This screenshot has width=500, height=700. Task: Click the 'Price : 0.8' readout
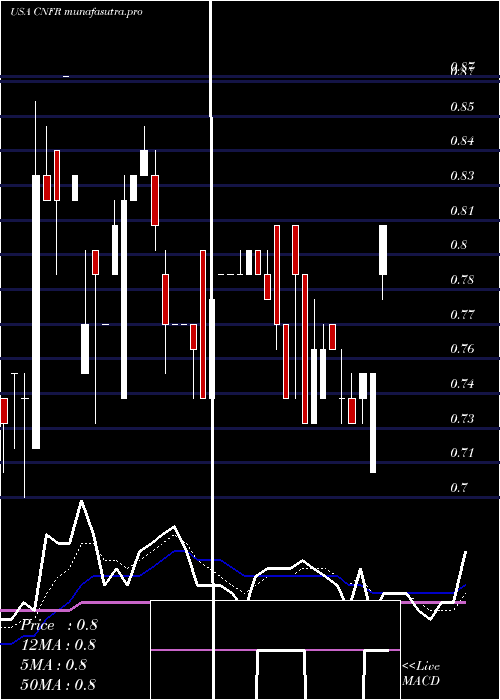point(58,625)
